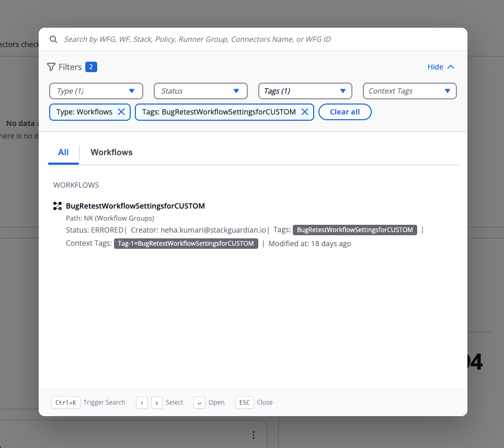Screen dimensions: 504x448
Task: Click the Clear all button
Action: tap(345, 112)
